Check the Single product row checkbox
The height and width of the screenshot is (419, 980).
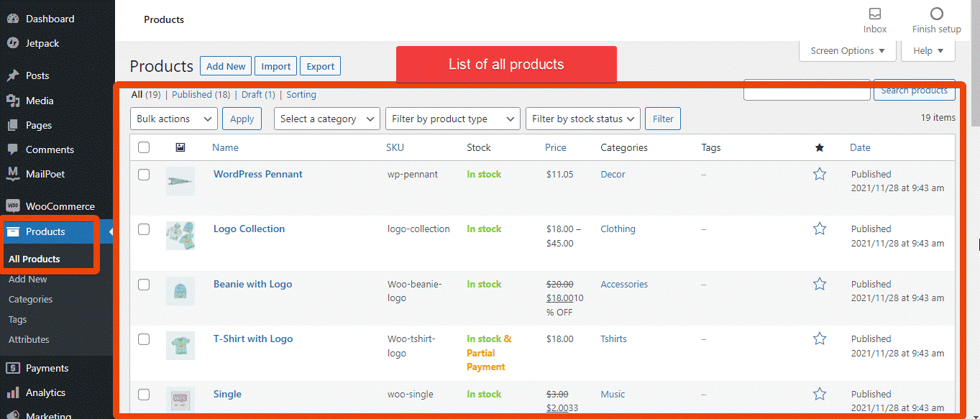click(x=144, y=394)
